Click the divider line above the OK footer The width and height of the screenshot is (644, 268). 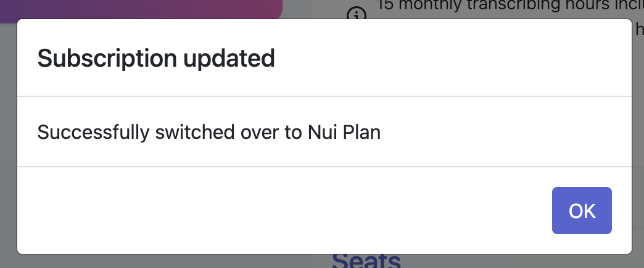(324, 167)
